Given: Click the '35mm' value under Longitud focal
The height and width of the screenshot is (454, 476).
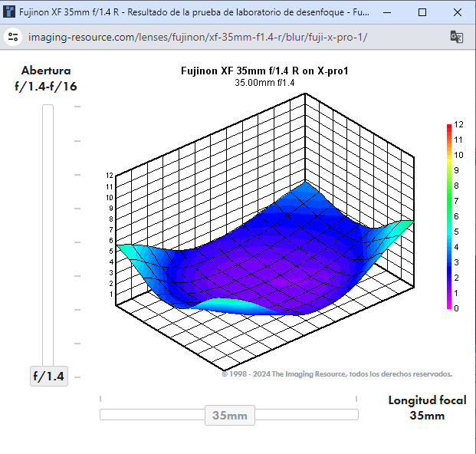Looking at the screenshot, I should [427, 416].
